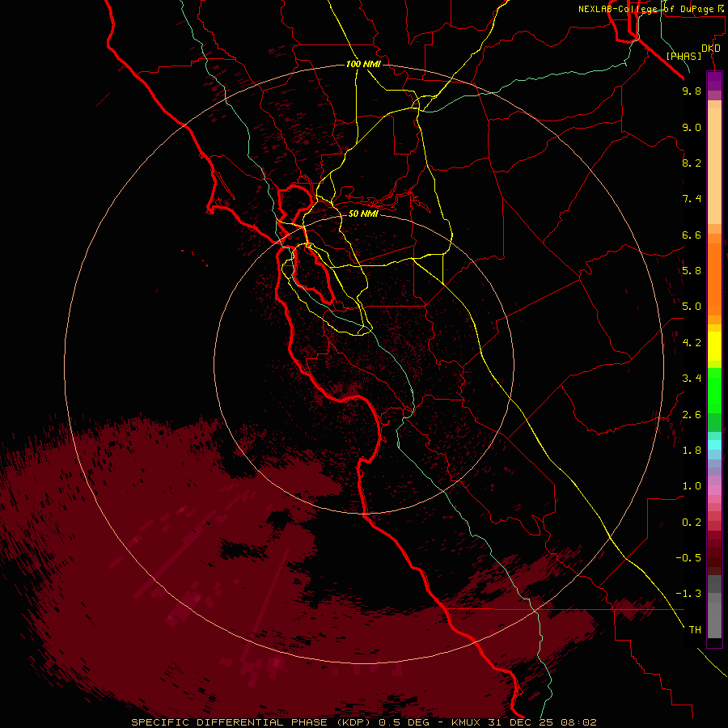
Task: Pick the light peach band of the color scale
Action: click(x=714, y=166)
